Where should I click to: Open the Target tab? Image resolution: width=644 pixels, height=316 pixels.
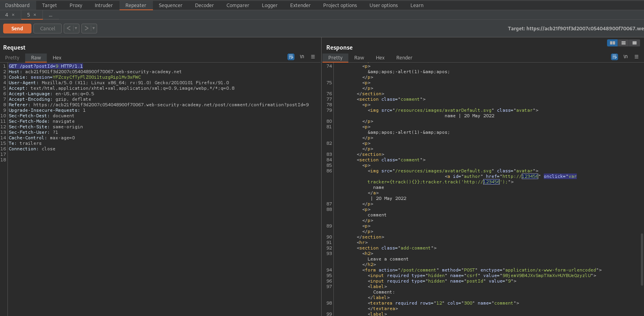coord(50,5)
